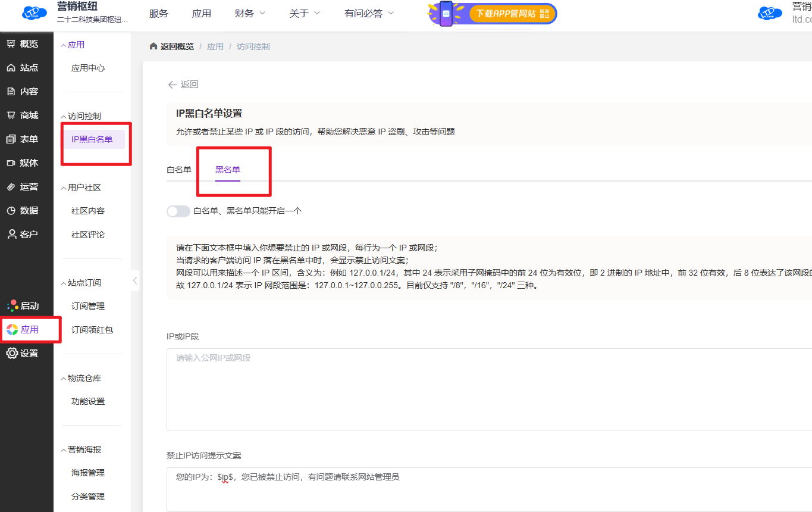Open 订阅管理 in the sidebar
Viewport: 812px width, 512px height.
88,306
